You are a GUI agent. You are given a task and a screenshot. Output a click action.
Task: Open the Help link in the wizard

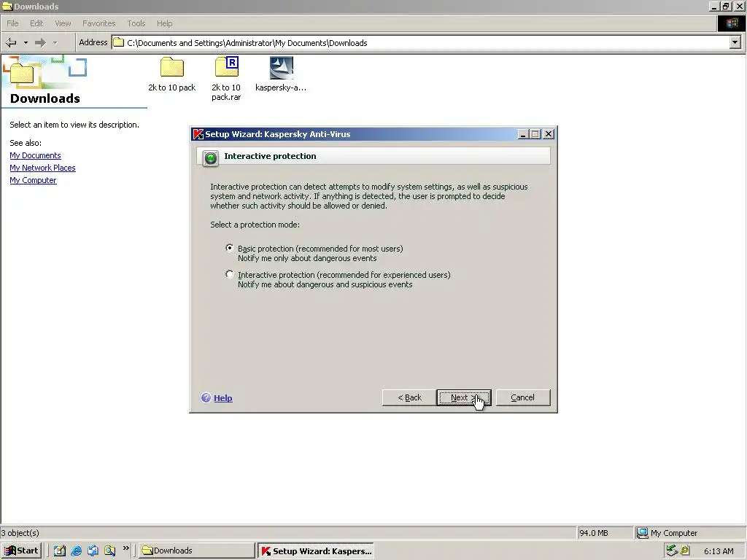click(223, 398)
